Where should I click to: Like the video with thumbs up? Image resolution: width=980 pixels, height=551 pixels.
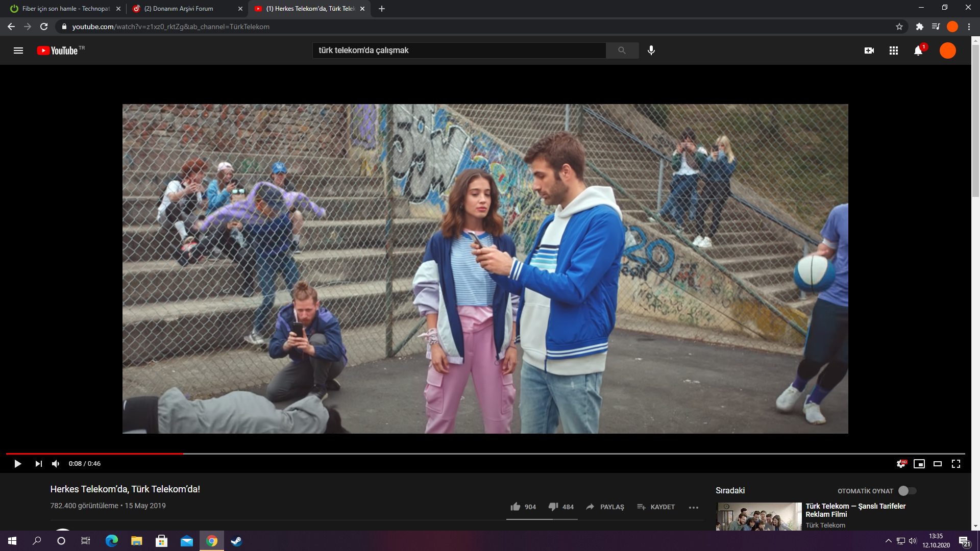point(523,507)
